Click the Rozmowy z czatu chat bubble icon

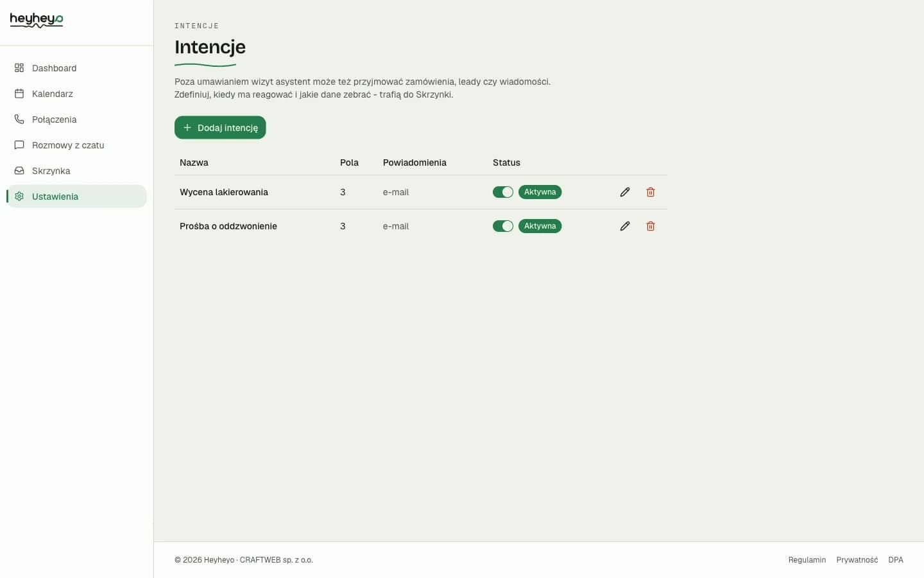(19, 145)
